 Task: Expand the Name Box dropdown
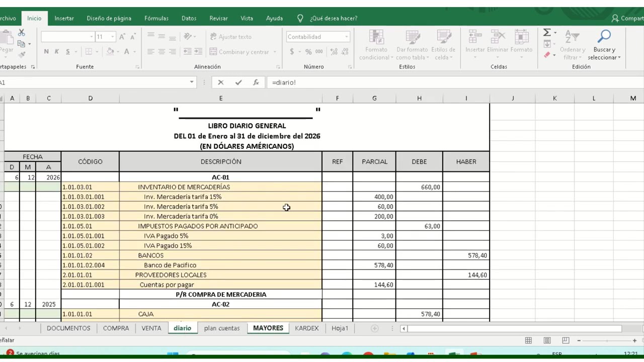192,82
